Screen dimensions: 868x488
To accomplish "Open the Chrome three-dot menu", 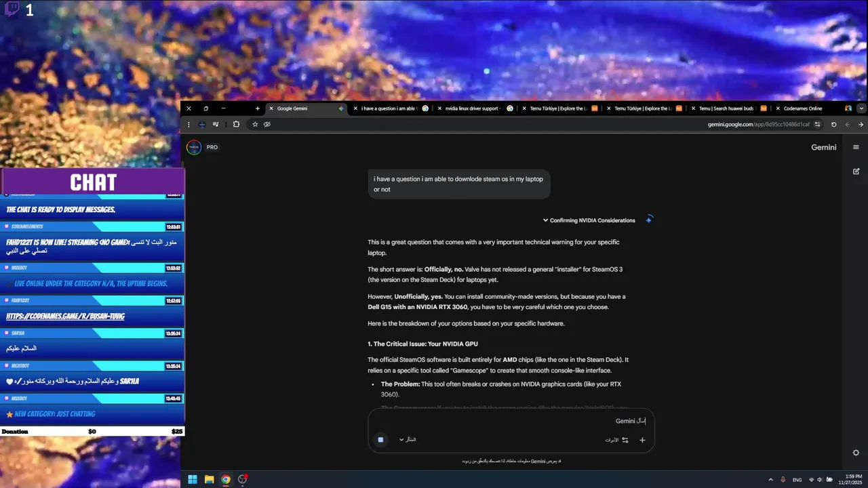I will pos(189,125).
